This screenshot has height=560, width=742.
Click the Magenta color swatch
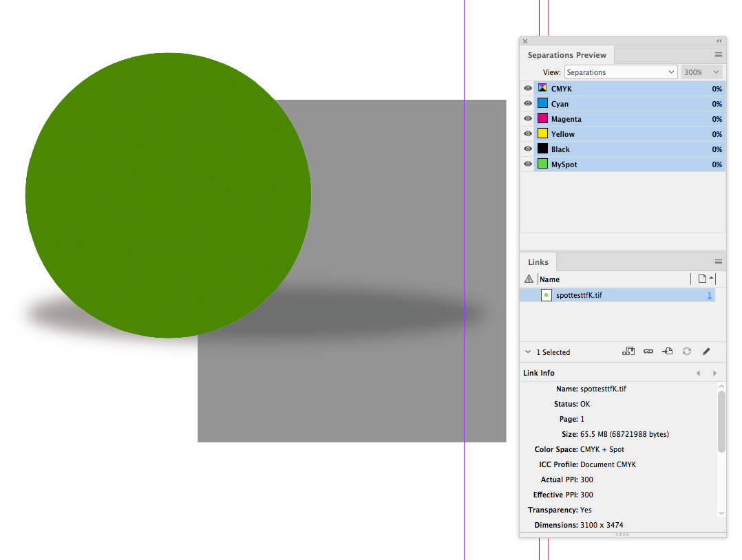(543, 118)
